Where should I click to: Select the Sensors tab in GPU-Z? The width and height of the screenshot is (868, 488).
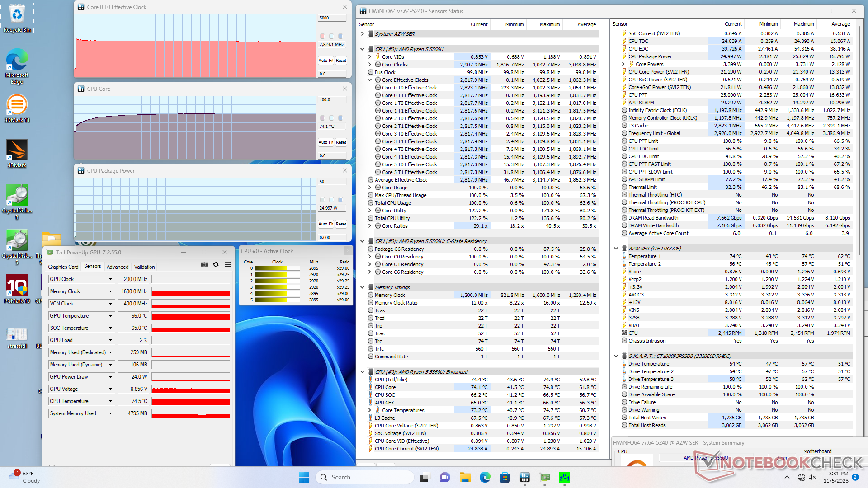(93, 267)
